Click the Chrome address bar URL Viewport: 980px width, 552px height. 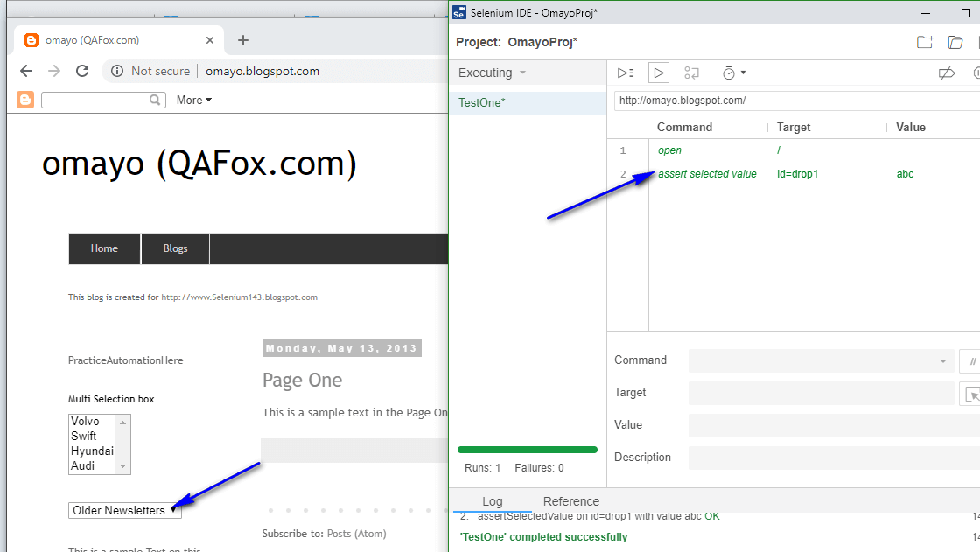[262, 71]
